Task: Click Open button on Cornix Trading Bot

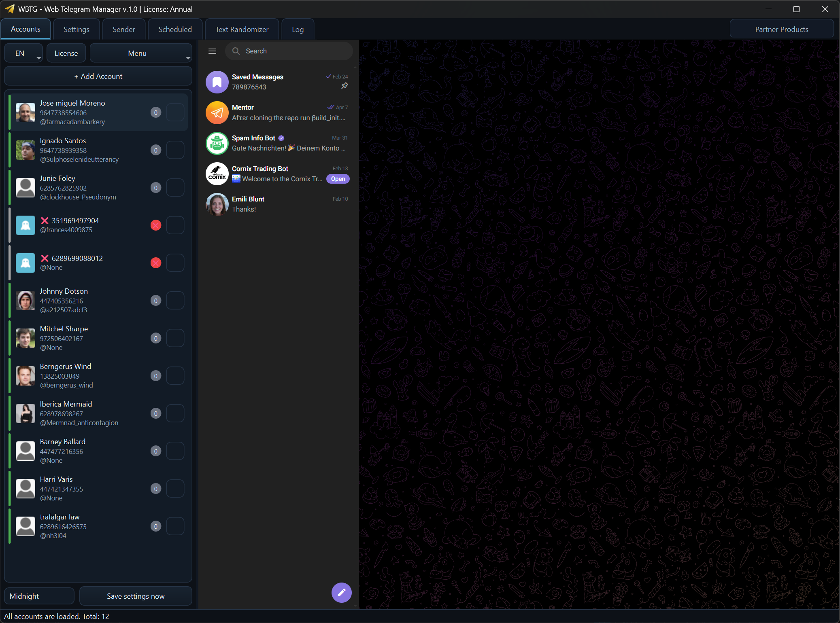Action: tap(338, 179)
